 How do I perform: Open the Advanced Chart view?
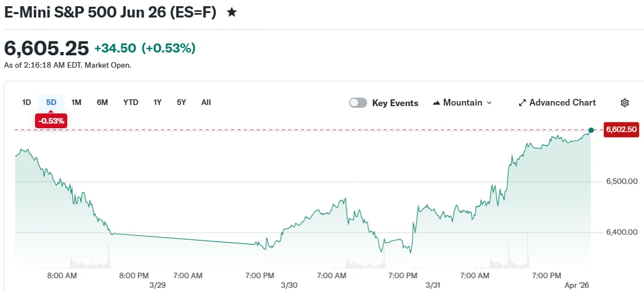[557, 103]
